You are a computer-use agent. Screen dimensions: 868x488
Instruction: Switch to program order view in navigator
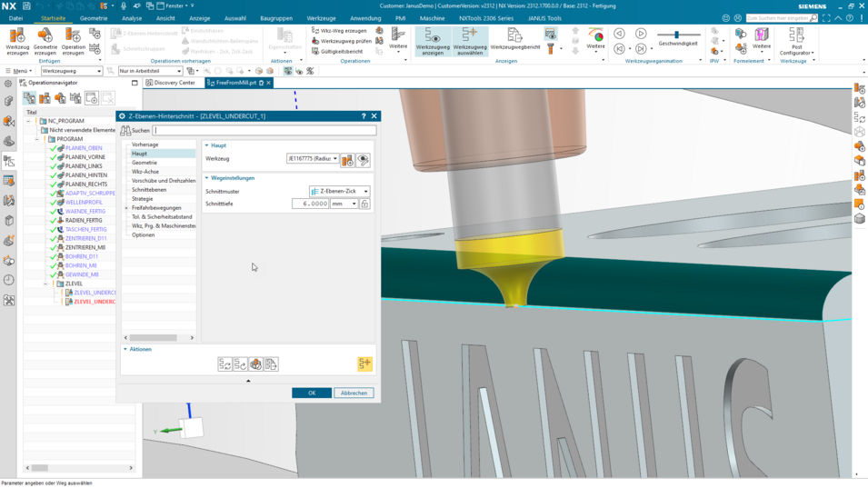[29, 98]
